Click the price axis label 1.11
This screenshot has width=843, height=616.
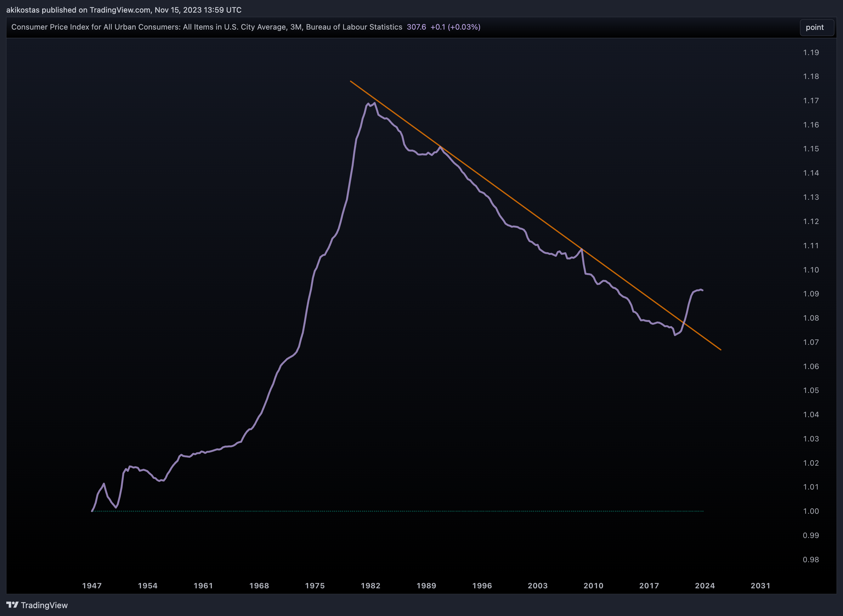coord(811,245)
